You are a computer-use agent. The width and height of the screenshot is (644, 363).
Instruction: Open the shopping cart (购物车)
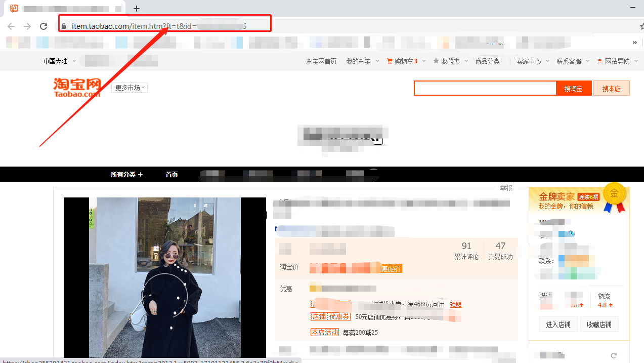(402, 61)
